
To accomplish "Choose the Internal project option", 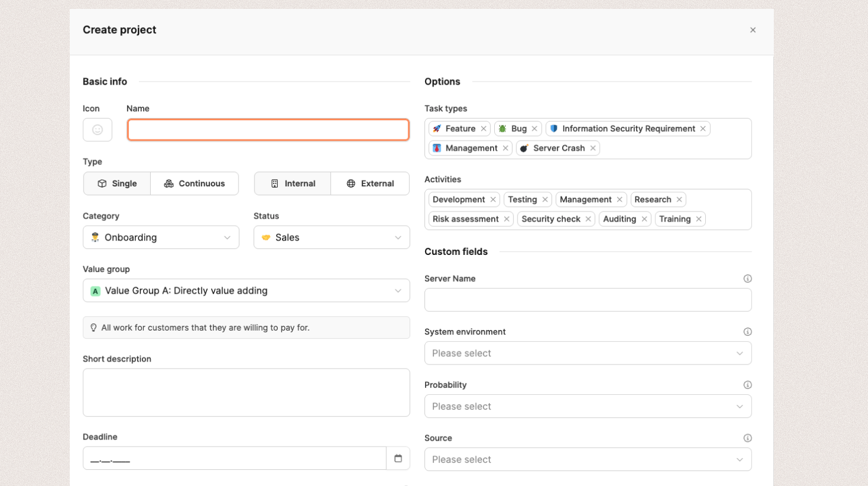I will [293, 183].
